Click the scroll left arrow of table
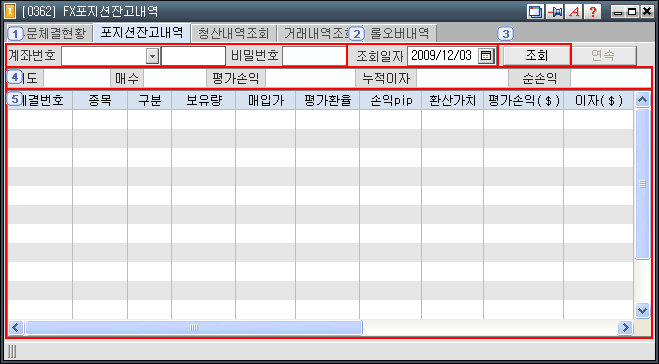The width and height of the screenshot is (659, 364). [x=16, y=327]
